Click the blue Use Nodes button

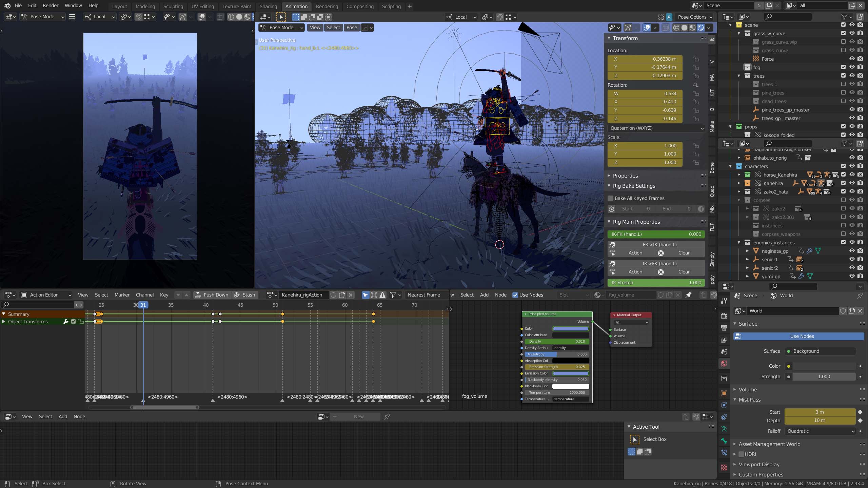point(798,336)
